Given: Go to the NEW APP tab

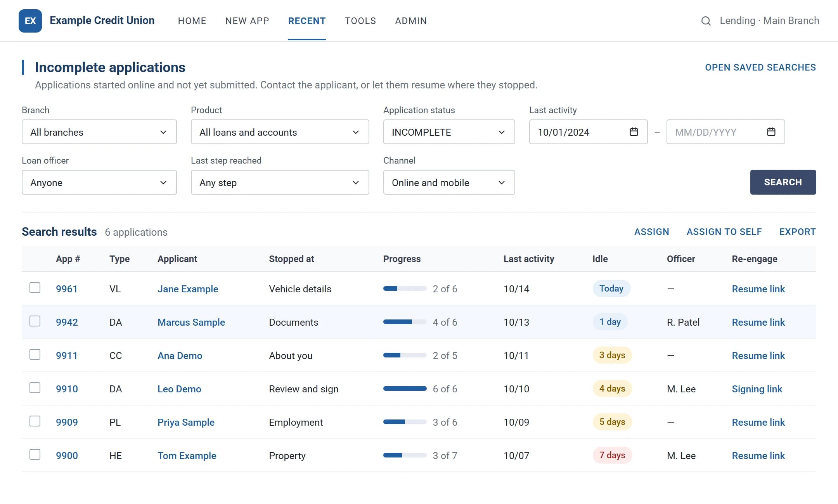Looking at the screenshot, I should [x=247, y=21].
